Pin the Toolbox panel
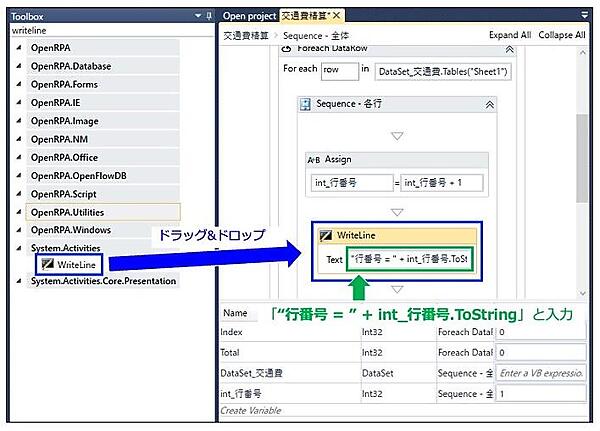 pyautogui.click(x=209, y=16)
